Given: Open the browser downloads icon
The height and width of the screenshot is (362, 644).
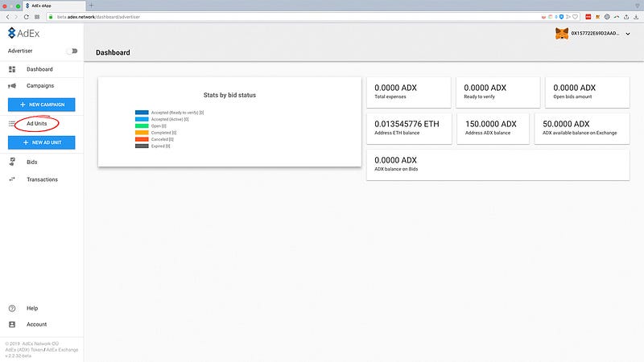Looking at the screenshot, I should click(x=636, y=17).
